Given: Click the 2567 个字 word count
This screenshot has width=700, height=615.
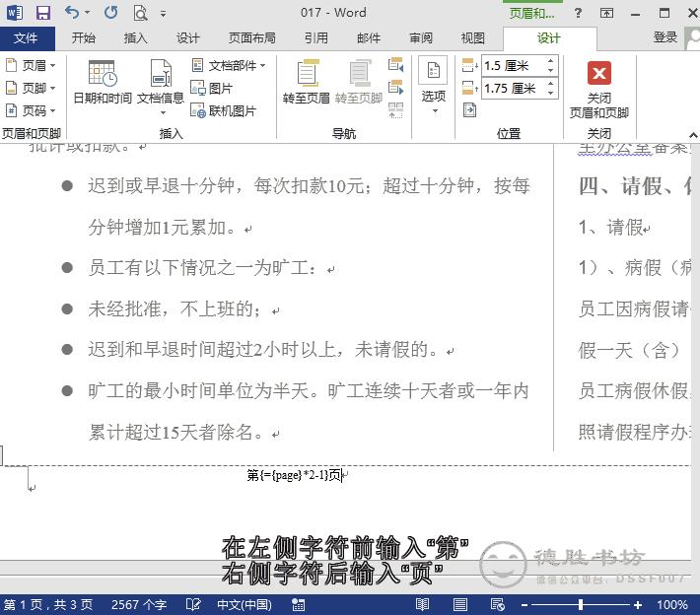Looking at the screenshot, I should [139, 605].
